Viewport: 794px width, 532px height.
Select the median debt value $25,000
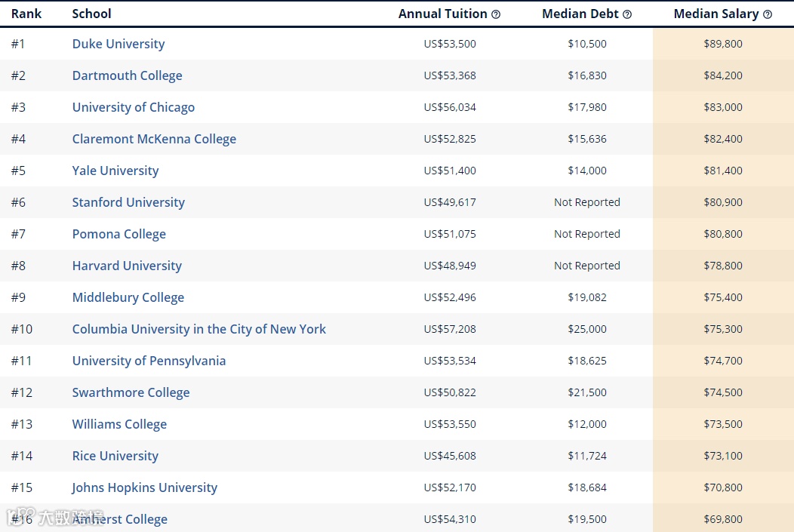(x=587, y=330)
